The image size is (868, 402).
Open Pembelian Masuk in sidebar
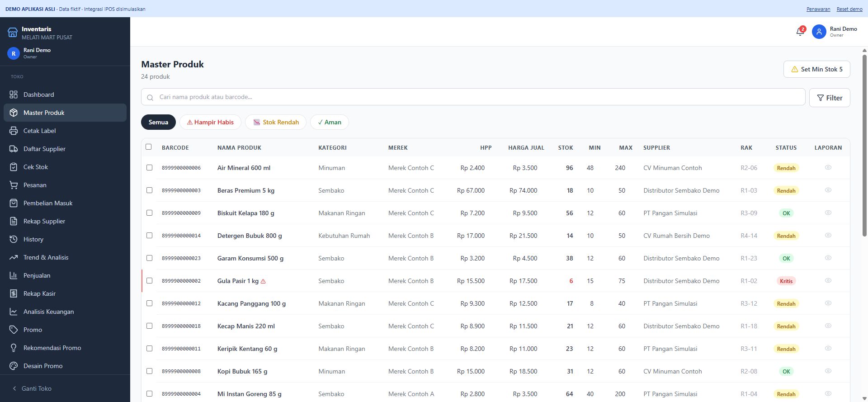(x=65, y=203)
